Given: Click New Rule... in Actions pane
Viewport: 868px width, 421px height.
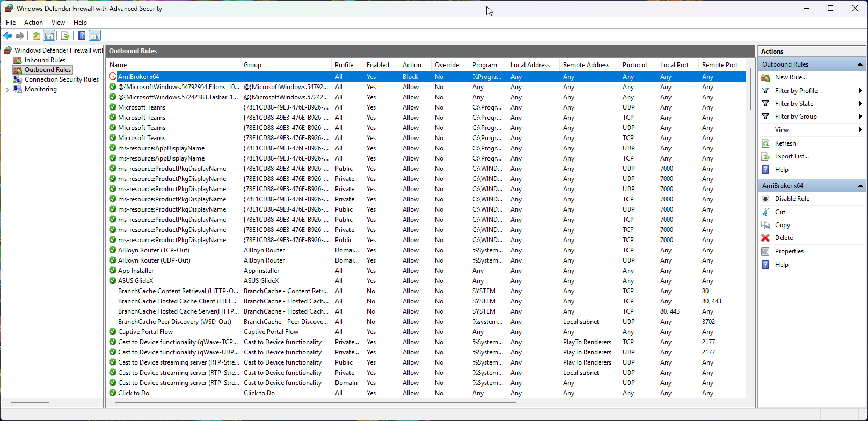Looking at the screenshot, I should 790,77.
